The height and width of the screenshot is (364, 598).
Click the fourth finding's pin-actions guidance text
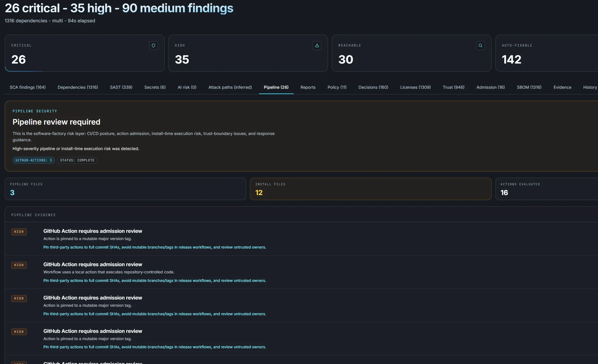point(155,347)
